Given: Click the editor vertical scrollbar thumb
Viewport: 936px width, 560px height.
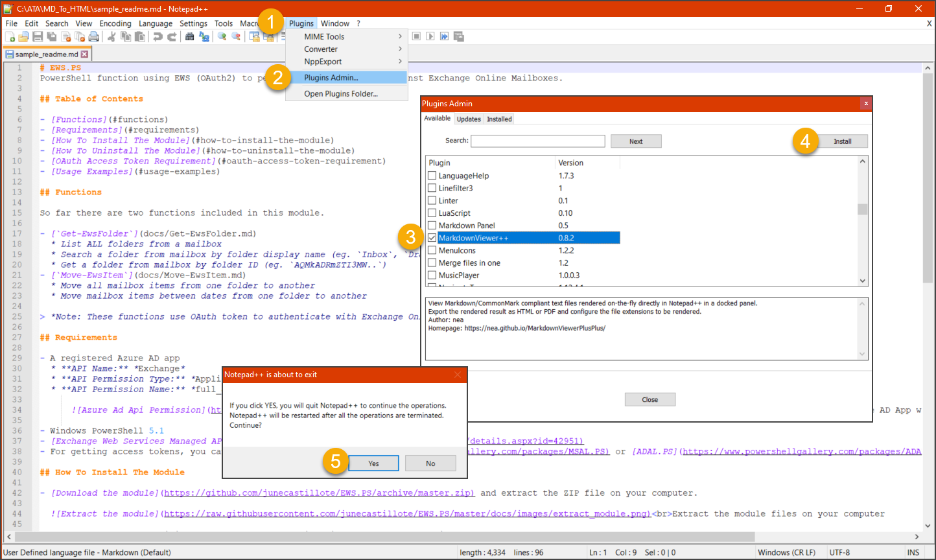Looking at the screenshot, I should (927, 178).
